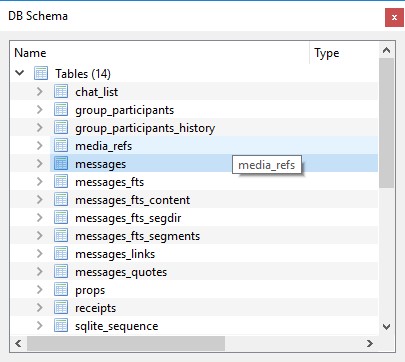Expand the messages_links table node
The image size is (405, 362).
[x=40, y=253]
